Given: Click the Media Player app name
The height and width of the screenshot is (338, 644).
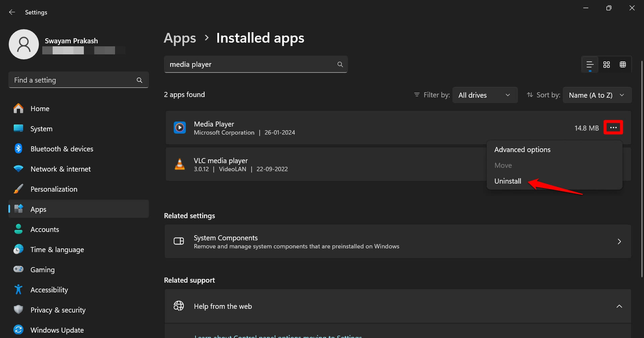Looking at the screenshot, I should [x=214, y=124].
